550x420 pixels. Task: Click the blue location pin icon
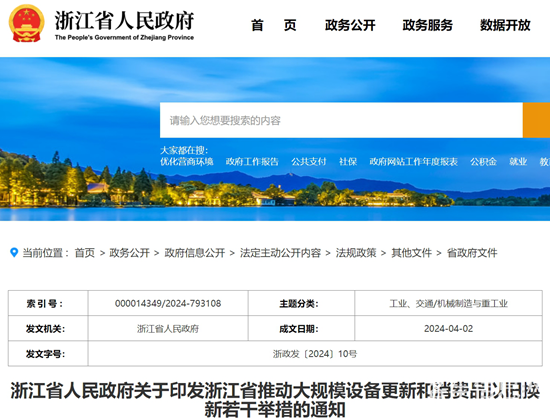tap(14, 252)
